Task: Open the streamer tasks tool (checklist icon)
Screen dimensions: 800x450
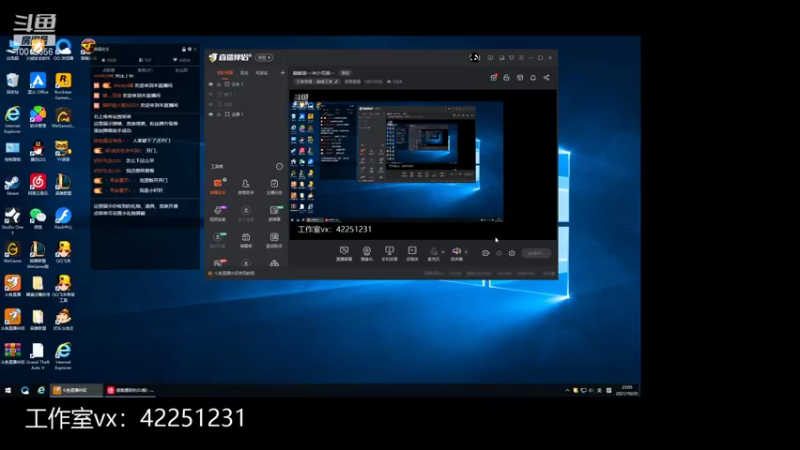Action: (274, 186)
